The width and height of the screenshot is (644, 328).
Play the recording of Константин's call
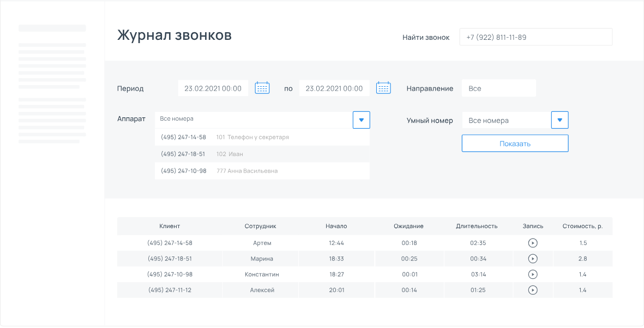(x=533, y=274)
